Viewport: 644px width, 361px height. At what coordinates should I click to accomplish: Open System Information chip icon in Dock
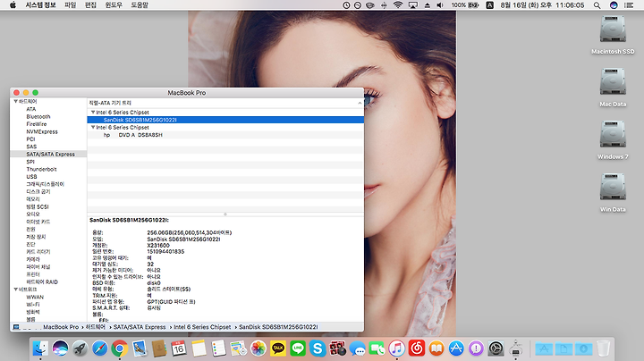pos(515,348)
